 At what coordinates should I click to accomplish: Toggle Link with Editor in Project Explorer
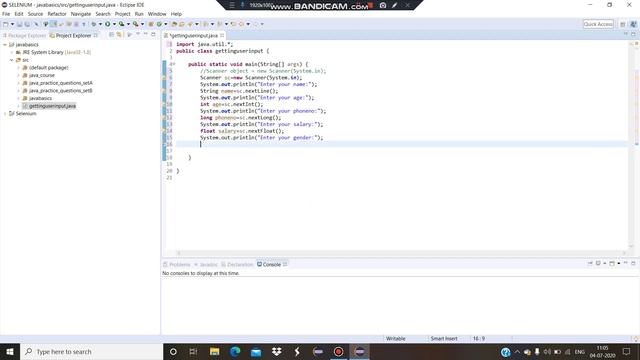pyautogui.click(x=119, y=35)
